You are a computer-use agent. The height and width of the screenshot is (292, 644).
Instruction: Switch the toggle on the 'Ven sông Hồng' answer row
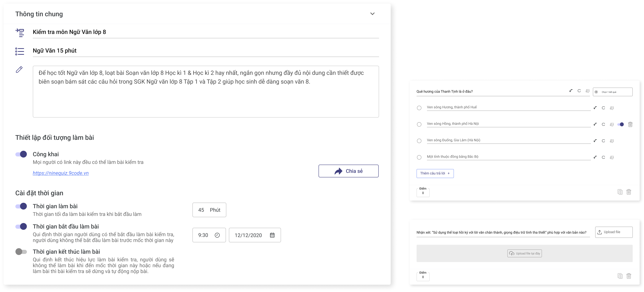point(620,124)
